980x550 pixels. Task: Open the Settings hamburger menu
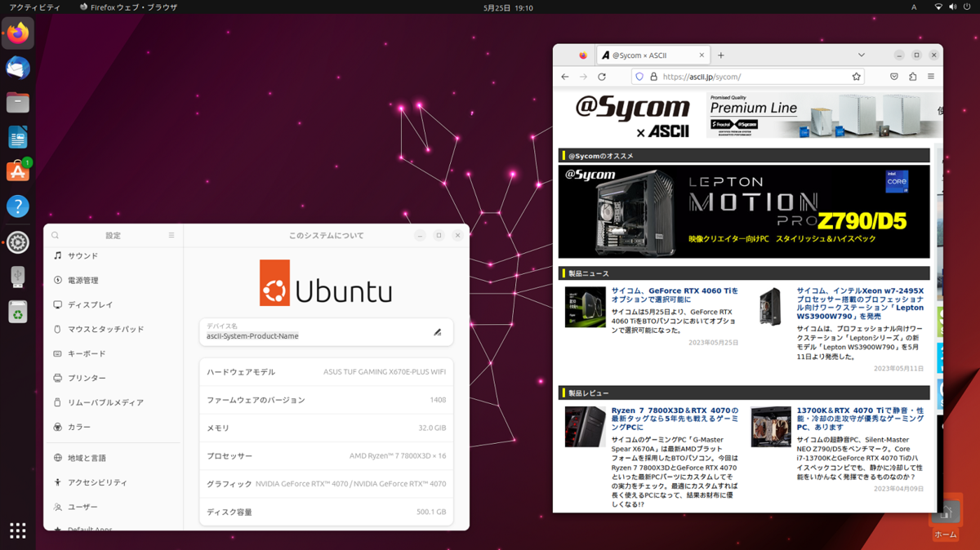point(171,235)
